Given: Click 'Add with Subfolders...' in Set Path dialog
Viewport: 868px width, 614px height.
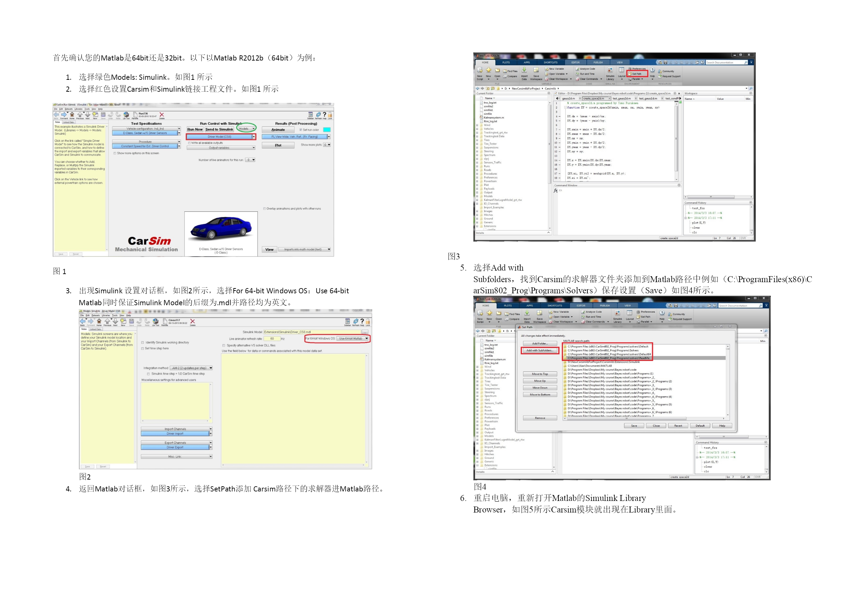Looking at the screenshot, I should pyautogui.click(x=539, y=351).
